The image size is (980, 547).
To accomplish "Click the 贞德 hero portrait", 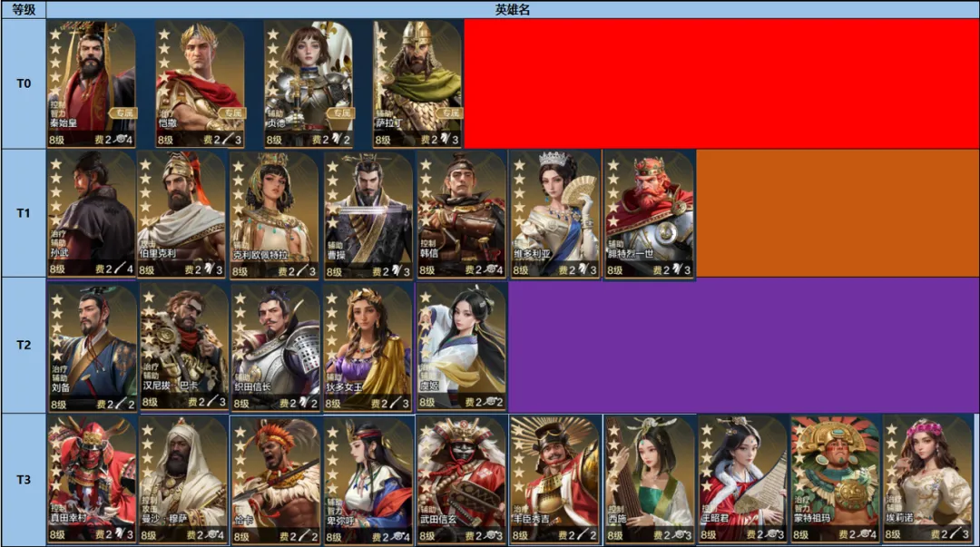I will (309, 83).
